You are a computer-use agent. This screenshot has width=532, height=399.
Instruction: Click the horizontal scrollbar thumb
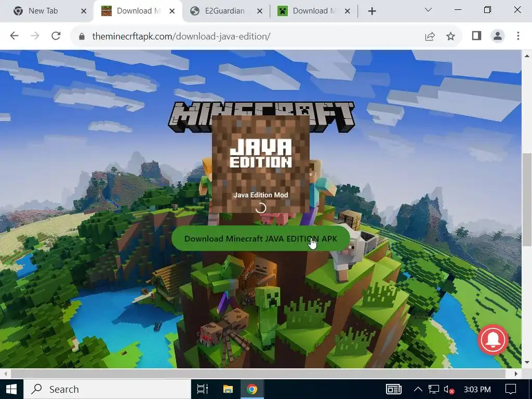click(x=259, y=374)
